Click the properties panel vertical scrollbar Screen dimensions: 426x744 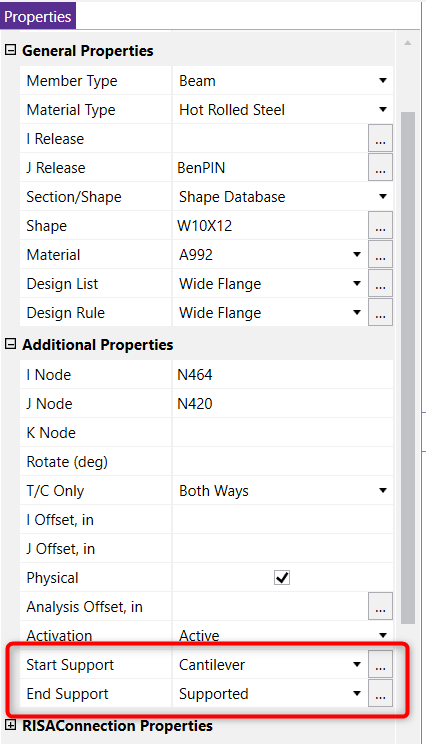coord(407,367)
